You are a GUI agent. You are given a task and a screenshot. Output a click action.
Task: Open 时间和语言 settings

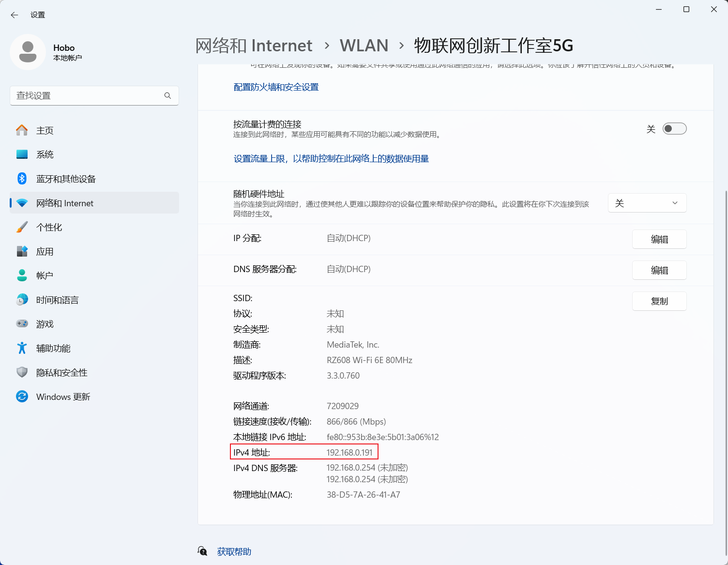(57, 300)
